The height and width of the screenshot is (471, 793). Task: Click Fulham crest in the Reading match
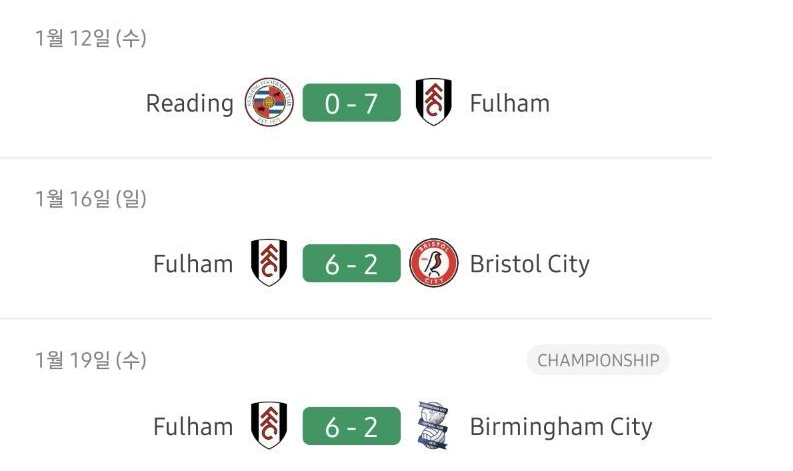(433, 102)
